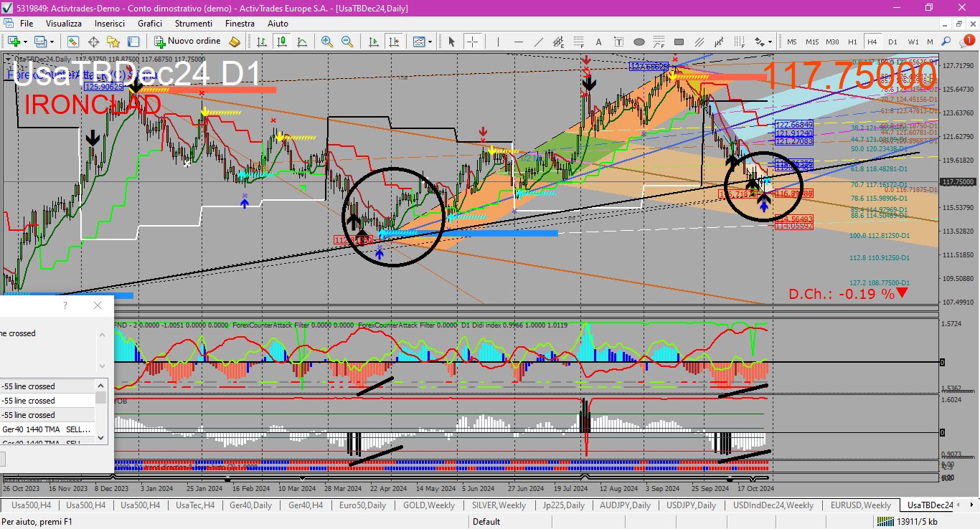Zoom in on the chart
Image resolution: width=980 pixels, height=529 pixels.
point(327,42)
